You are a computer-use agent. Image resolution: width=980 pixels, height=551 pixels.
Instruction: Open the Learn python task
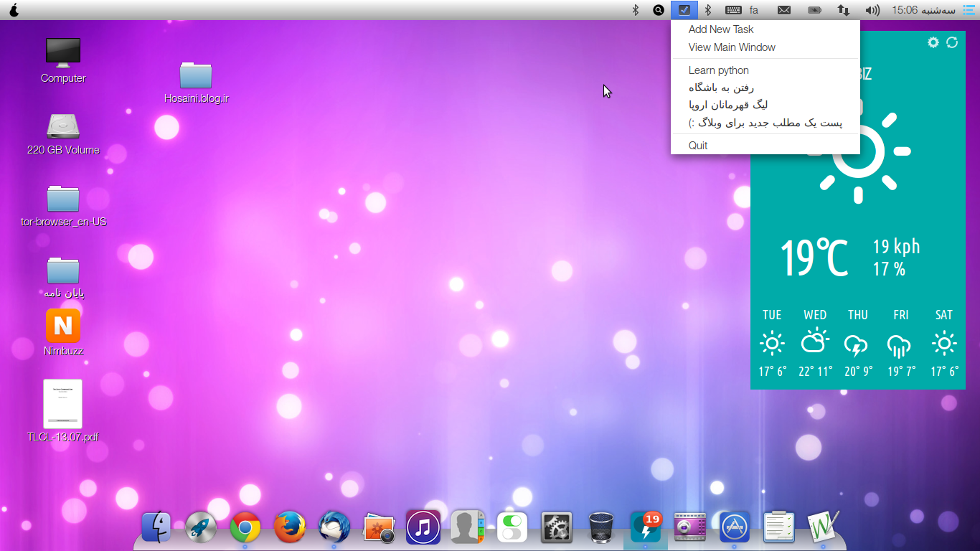tap(718, 70)
